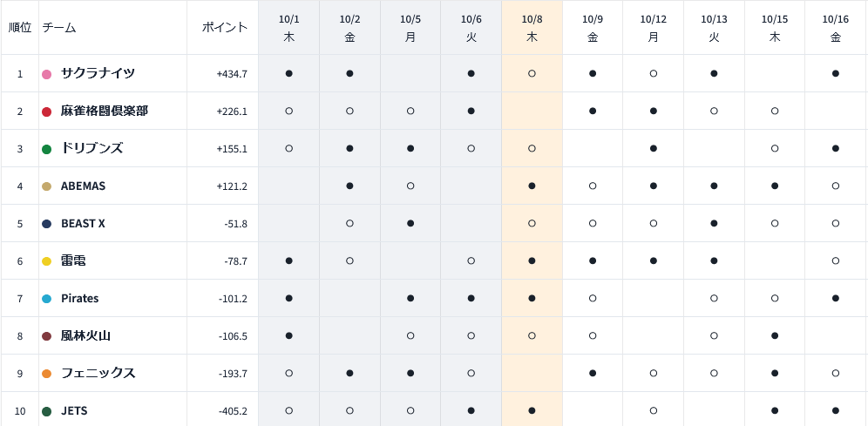
Task: Select the 10/15 木 date column header
Action: 775,28
